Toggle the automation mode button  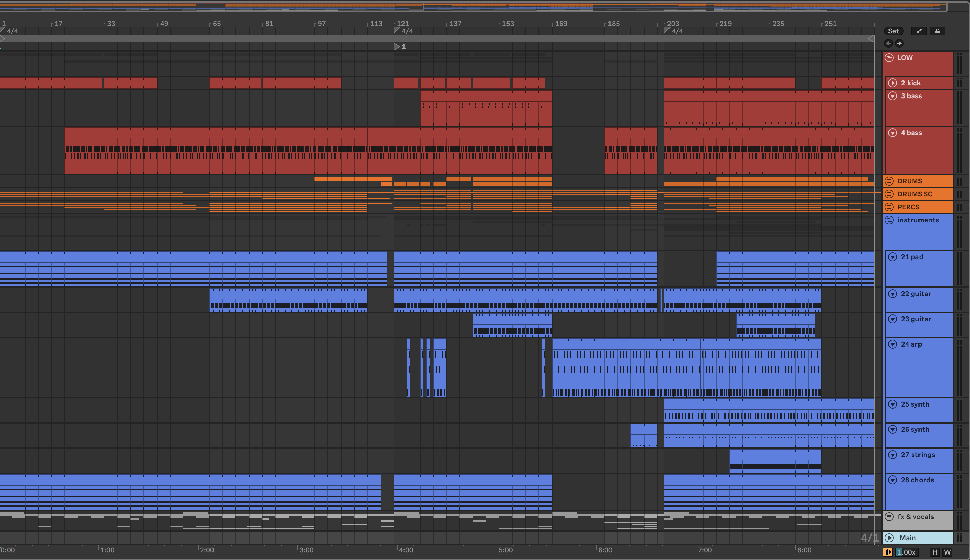pyautogui.click(x=919, y=31)
